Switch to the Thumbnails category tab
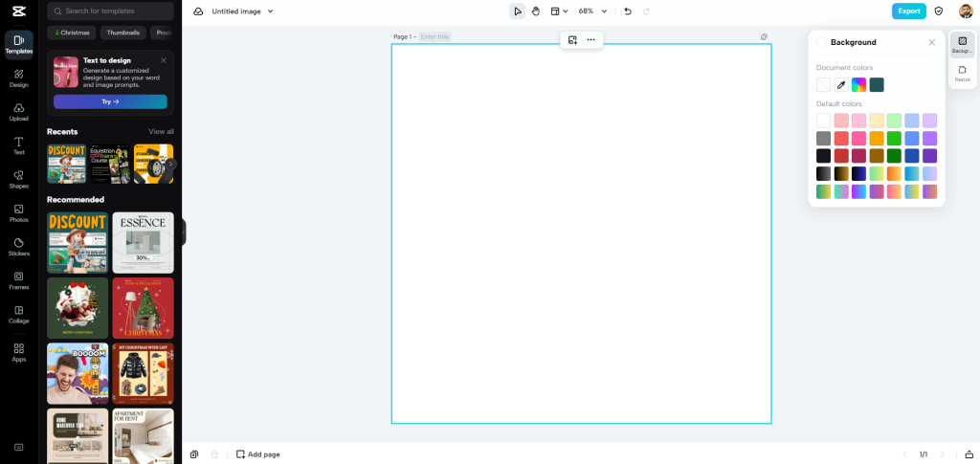 pos(122,33)
